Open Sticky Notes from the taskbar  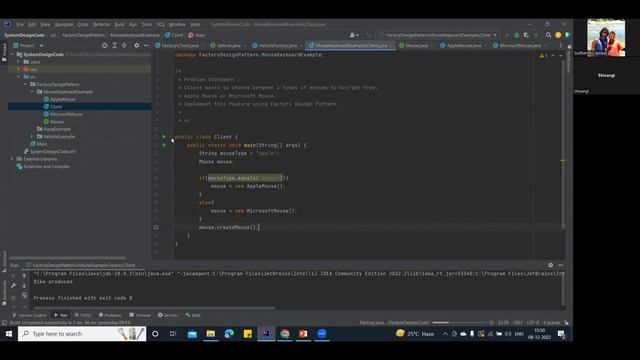click(248, 333)
